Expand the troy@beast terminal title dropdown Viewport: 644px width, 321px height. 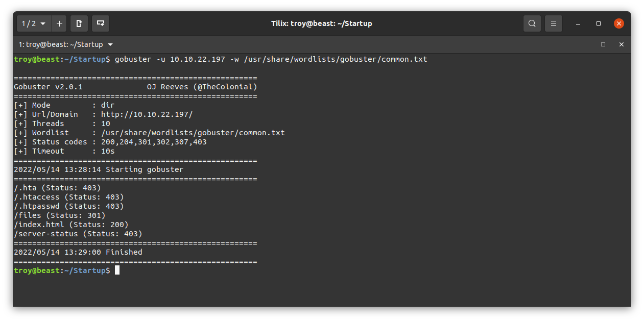66,44
